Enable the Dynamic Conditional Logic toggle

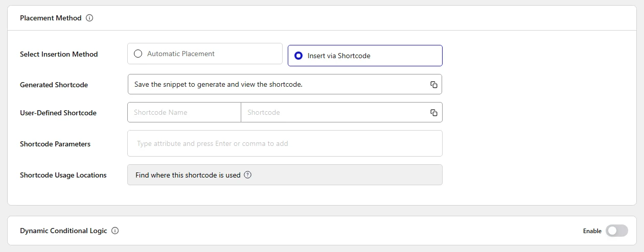[x=617, y=231]
